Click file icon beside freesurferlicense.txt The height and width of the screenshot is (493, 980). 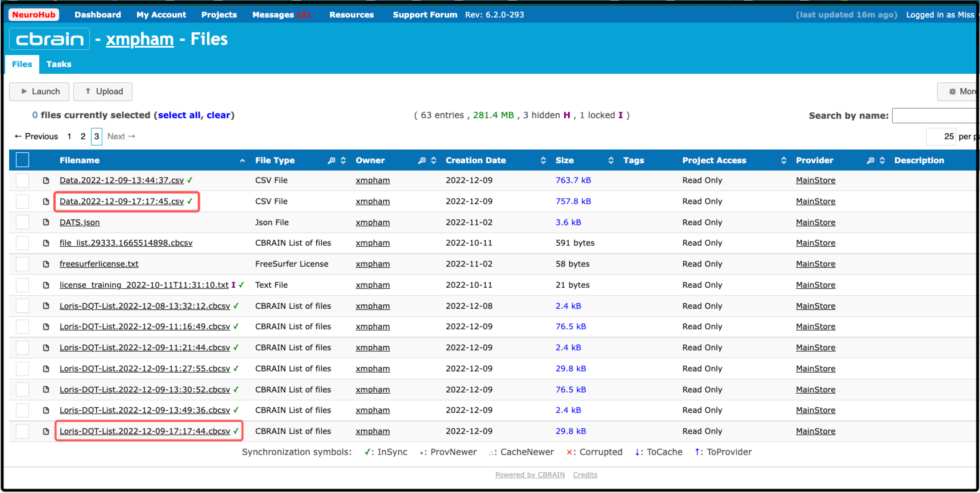(46, 264)
